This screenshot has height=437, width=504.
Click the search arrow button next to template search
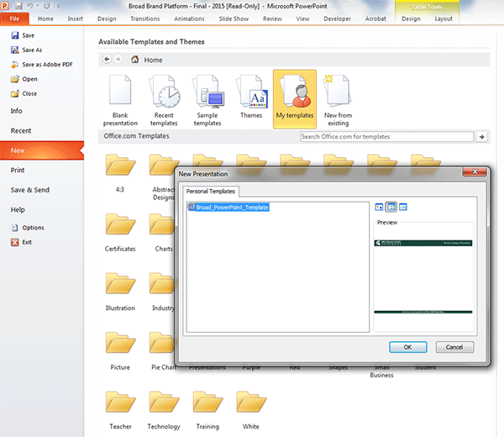coord(481,137)
